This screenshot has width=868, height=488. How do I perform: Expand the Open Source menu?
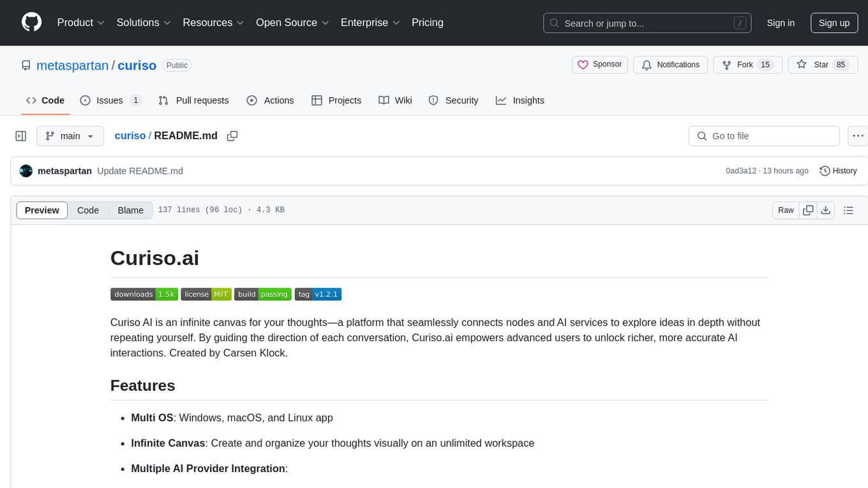(x=292, y=22)
